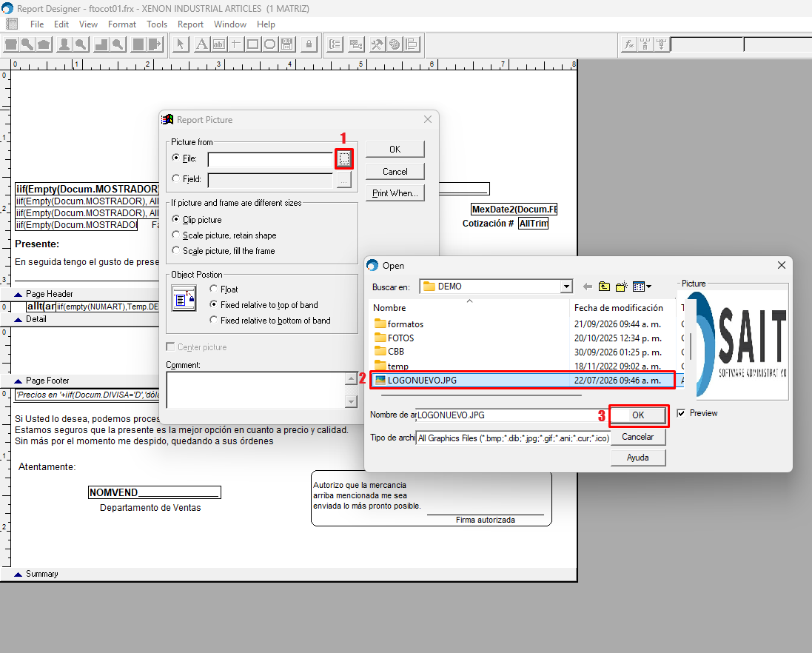The width and height of the screenshot is (812, 653).
Task: Choose Scale picture, retain shape
Action: [x=176, y=235]
